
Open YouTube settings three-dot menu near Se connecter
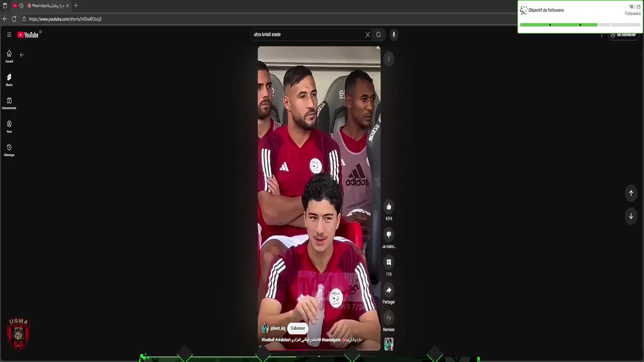point(602,35)
